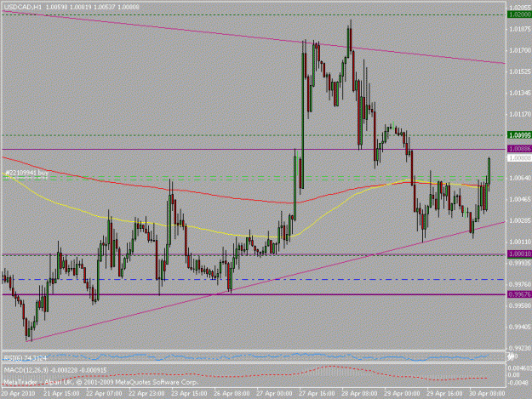
Task: Click the RSI(6) 74.3124 indicator label
Action: point(25,358)
